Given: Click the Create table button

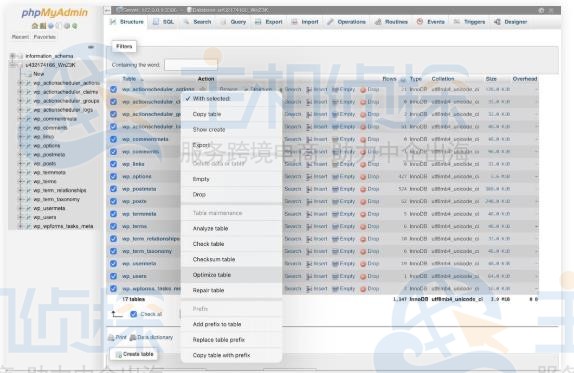Looking at the screenshot, I should pyautogui.click(x=134, y=354).
